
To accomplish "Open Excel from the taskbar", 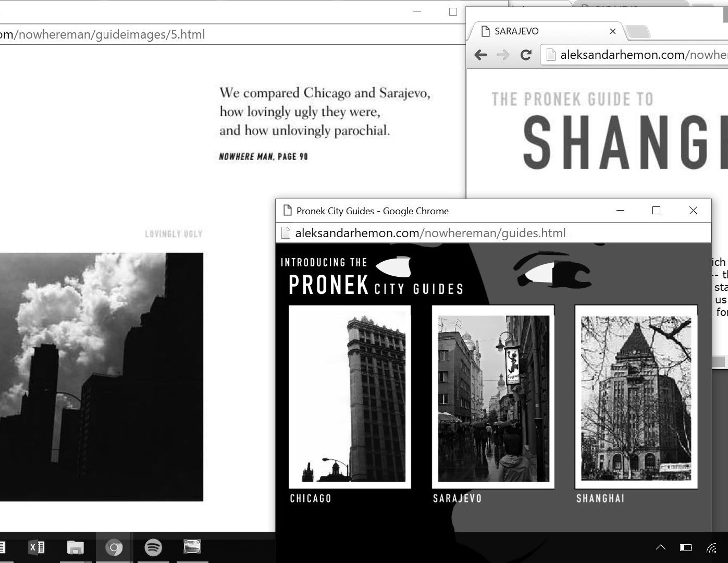I will point(36,547).
